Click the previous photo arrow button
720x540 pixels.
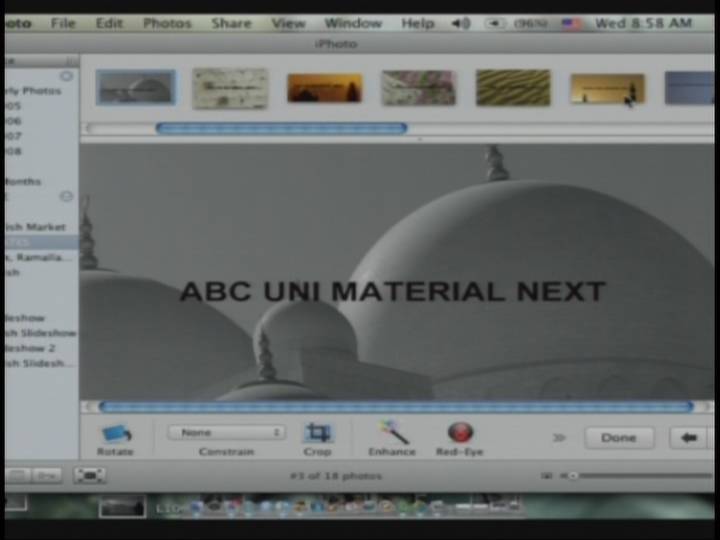[x=688, y=437]
